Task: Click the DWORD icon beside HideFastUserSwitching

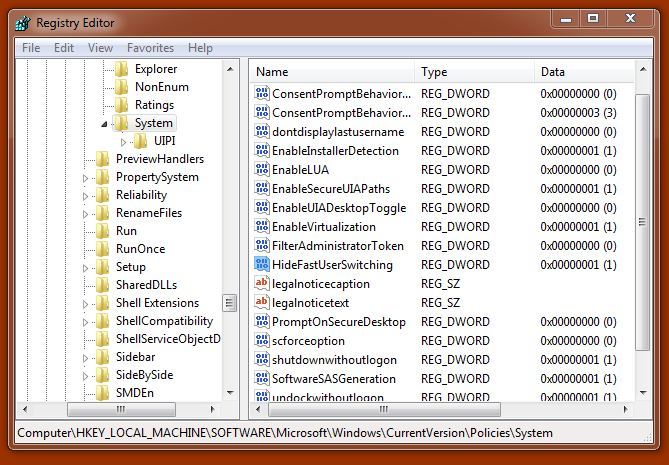Action: point(262,264)
